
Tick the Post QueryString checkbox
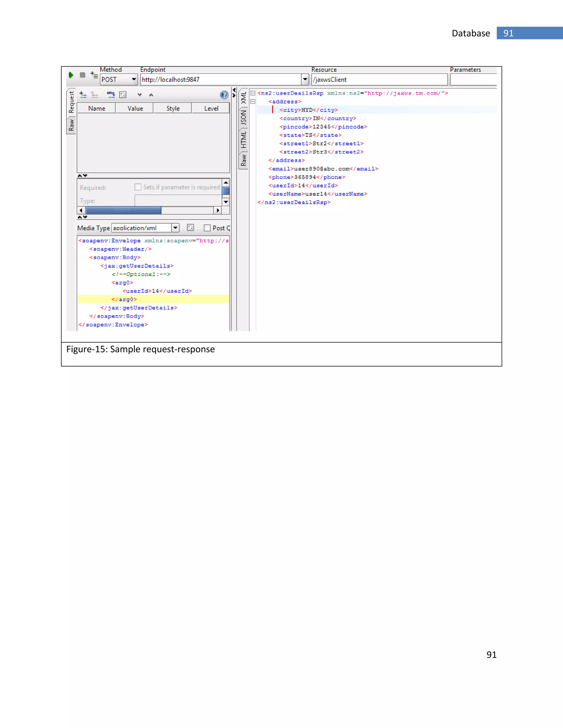tap(207, 228)
